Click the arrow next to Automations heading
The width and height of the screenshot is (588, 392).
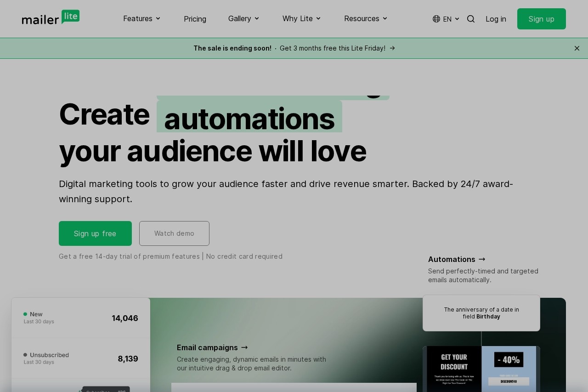point(482,259)
